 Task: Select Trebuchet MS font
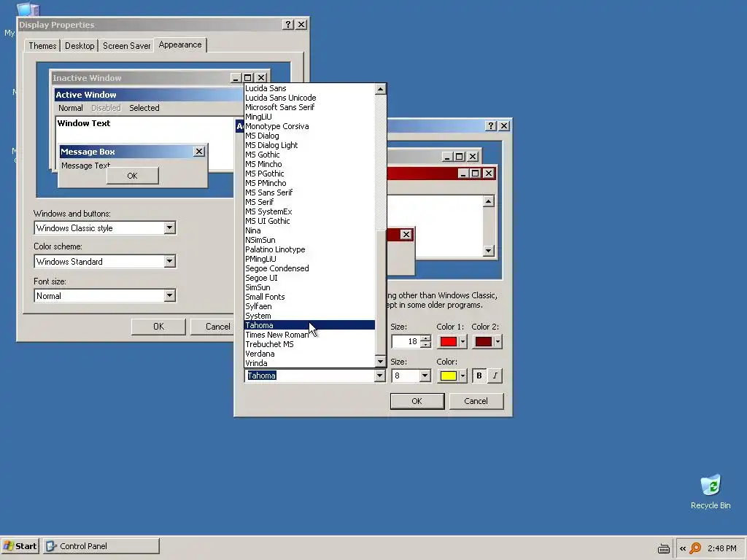pyautogui.click(x=309, y=344)
